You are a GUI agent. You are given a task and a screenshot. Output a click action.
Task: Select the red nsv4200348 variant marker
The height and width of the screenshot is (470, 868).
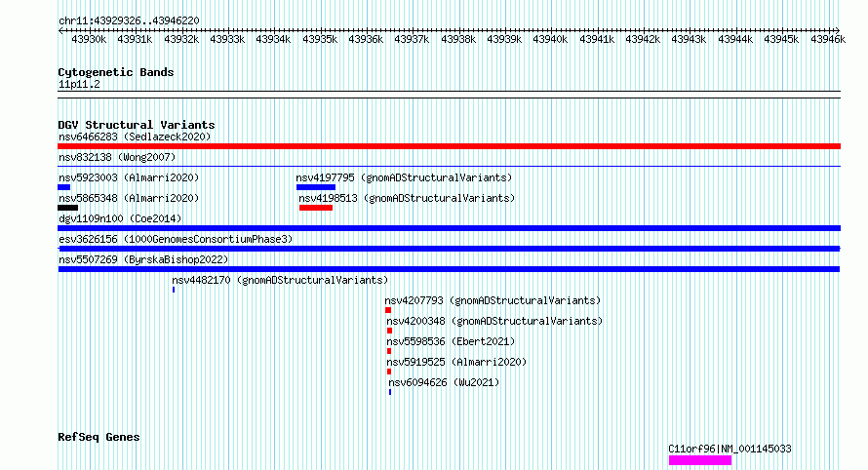point(390,331)
